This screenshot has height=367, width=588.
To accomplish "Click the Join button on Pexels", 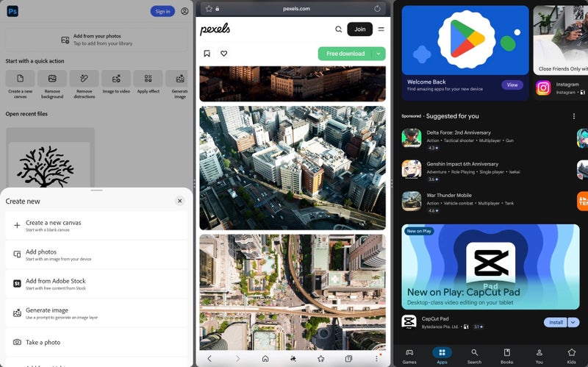I will 359,29.
